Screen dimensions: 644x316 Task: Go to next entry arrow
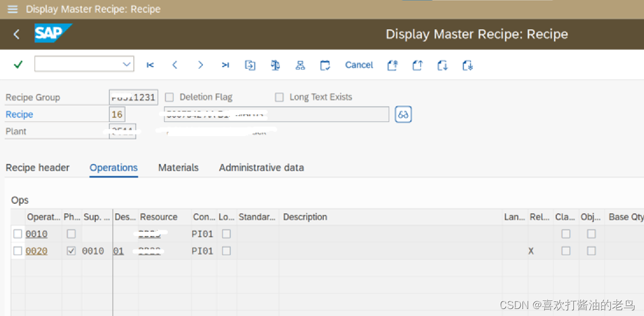pyautogui.click(x=200, y=65)
